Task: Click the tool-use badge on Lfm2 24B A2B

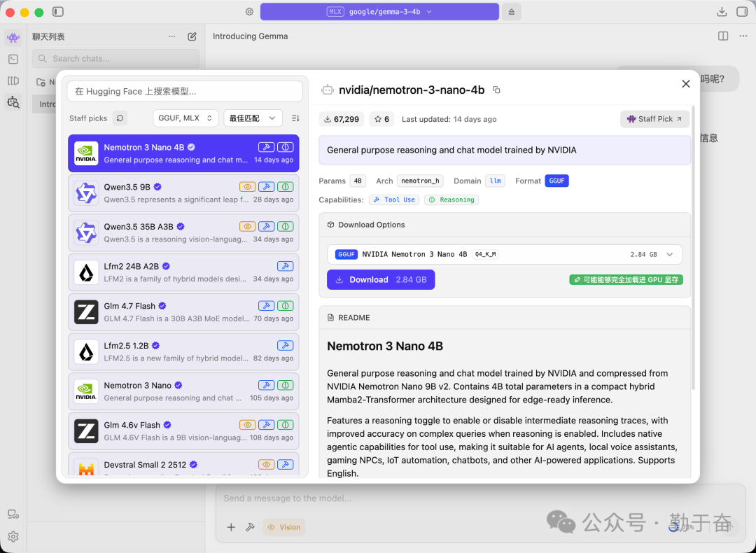Action: 286,266
